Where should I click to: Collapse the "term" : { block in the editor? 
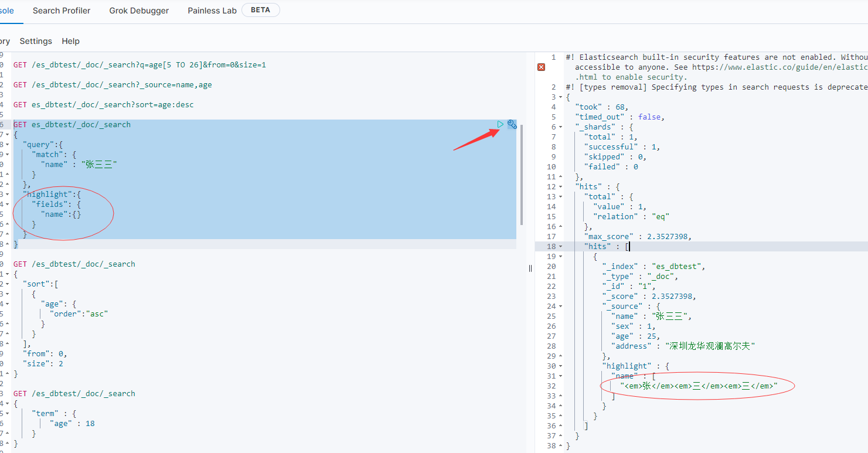[x=6, y=413]
